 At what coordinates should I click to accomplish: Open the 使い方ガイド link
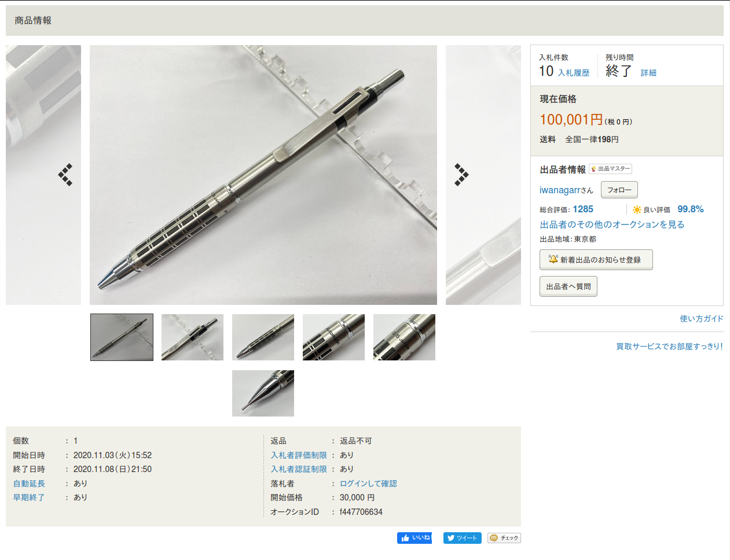pos(702,319)
